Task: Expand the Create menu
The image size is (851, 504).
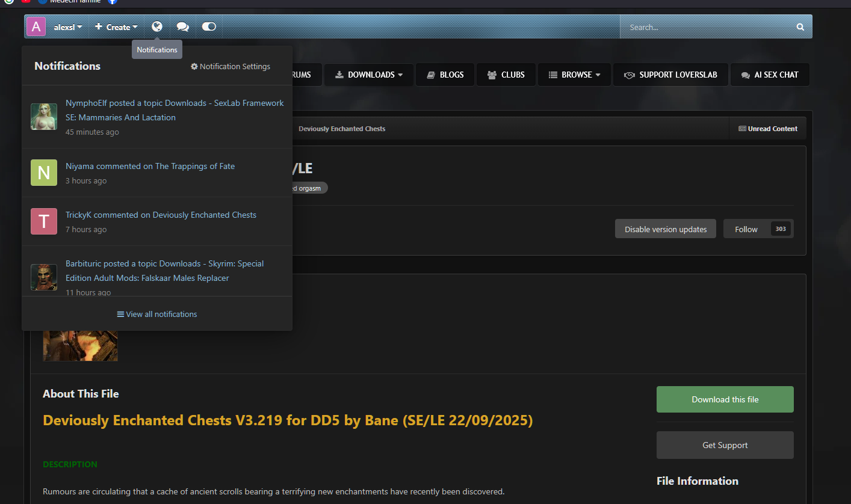Action: [x=116, y=27]
